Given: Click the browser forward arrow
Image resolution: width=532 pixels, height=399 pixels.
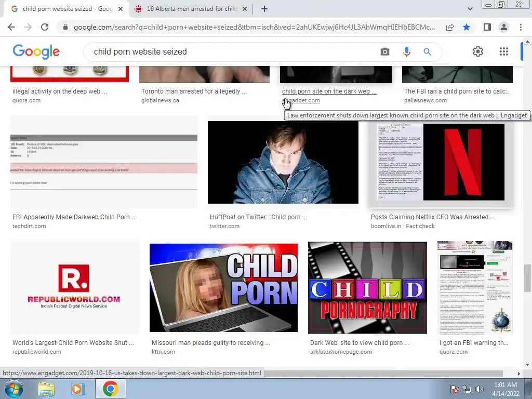Looking at the screenshot, I should pos(28,27).
